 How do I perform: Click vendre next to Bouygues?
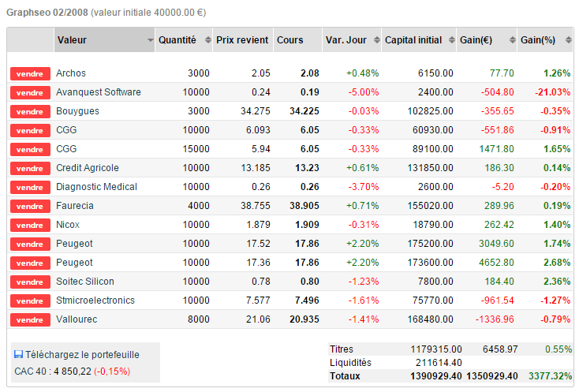pyautogui.click(x=30, y=111)
